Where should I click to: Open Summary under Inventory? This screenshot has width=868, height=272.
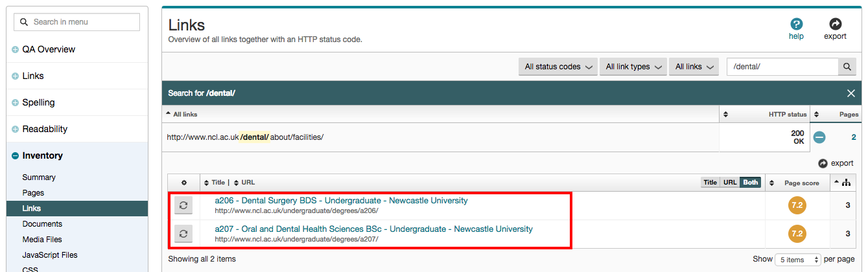pyautogui.click(x=39, y=177)
